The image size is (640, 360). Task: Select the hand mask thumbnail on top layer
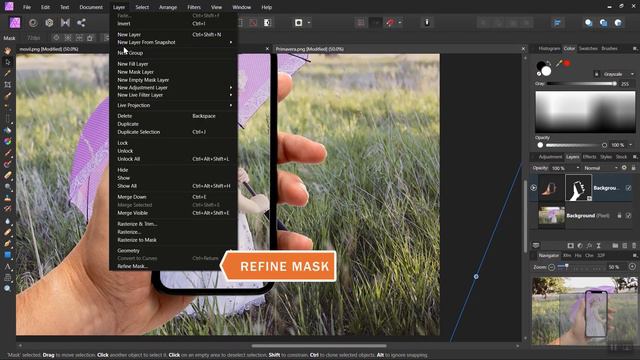(x=578, y=188)
